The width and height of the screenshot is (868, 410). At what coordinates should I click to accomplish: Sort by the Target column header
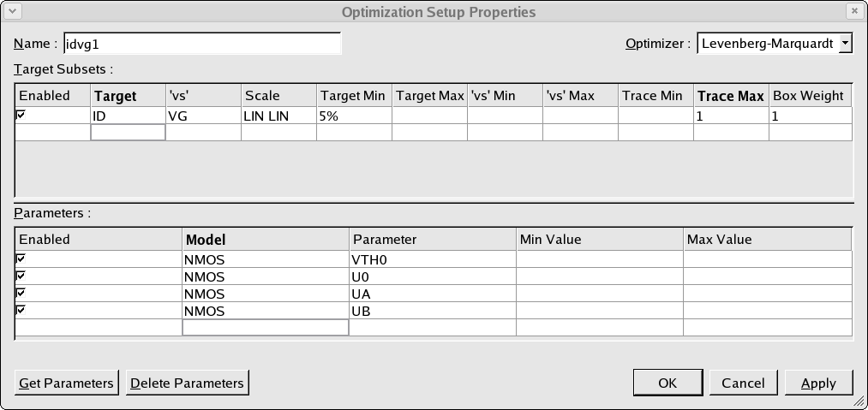click(x=128, y=96)
